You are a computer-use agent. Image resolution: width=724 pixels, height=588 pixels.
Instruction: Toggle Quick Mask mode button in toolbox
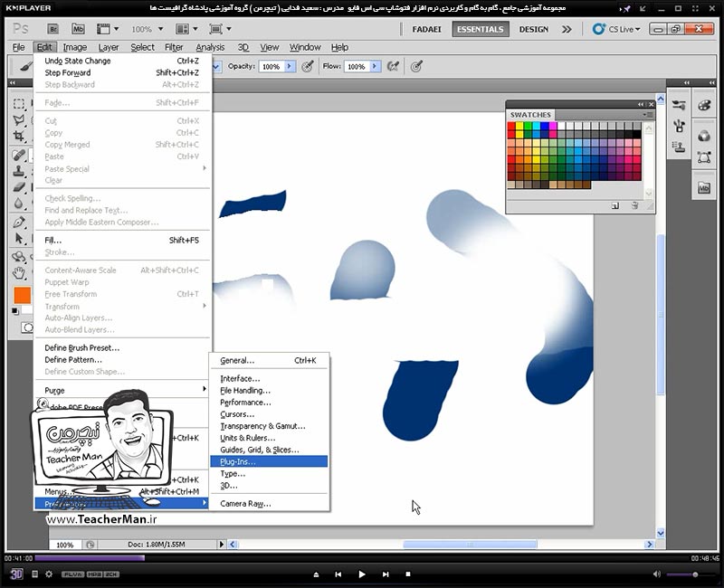click(28, 327)
